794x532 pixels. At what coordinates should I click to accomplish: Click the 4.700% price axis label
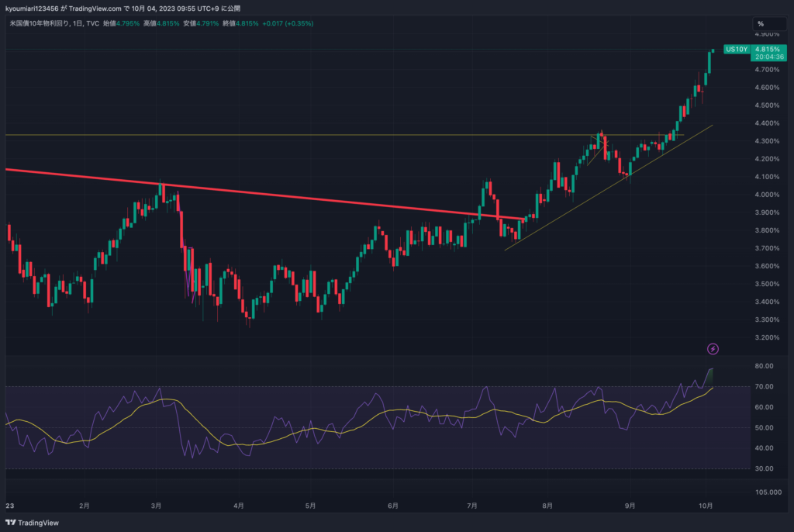767,70
